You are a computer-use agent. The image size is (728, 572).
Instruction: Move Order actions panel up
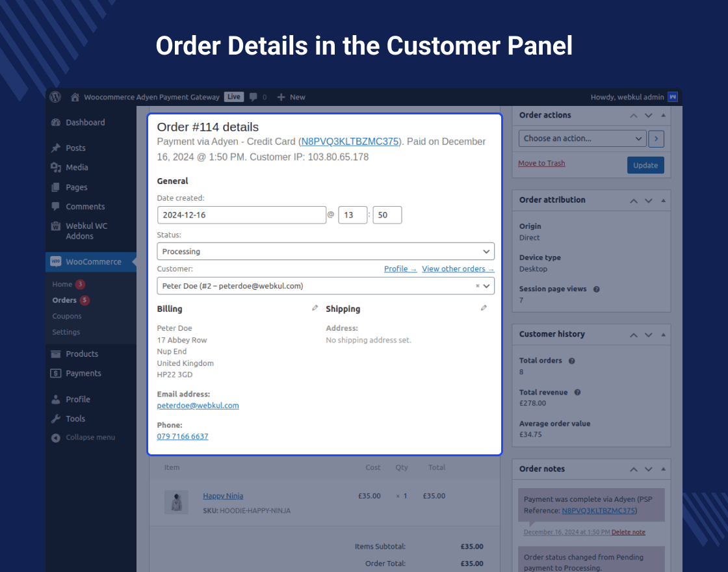(634, 116)
